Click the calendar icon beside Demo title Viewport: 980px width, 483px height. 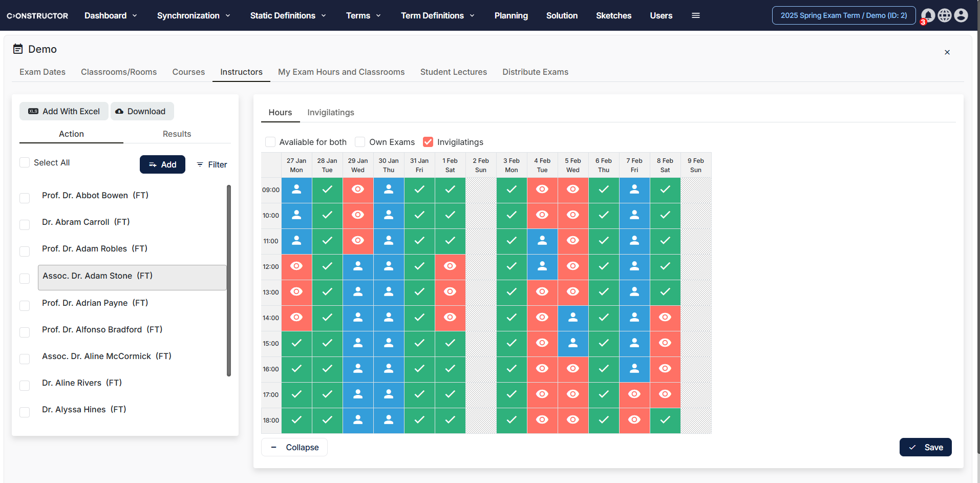click(17, 49)
